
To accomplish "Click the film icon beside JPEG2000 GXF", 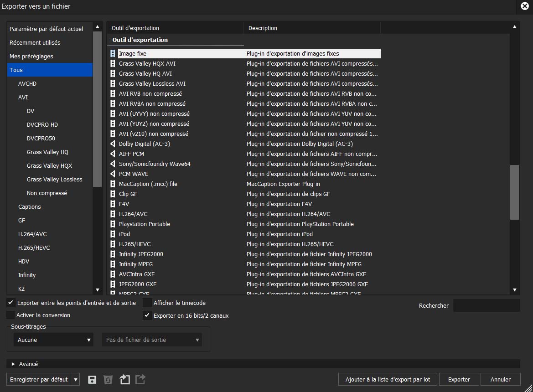I will 113,284.
